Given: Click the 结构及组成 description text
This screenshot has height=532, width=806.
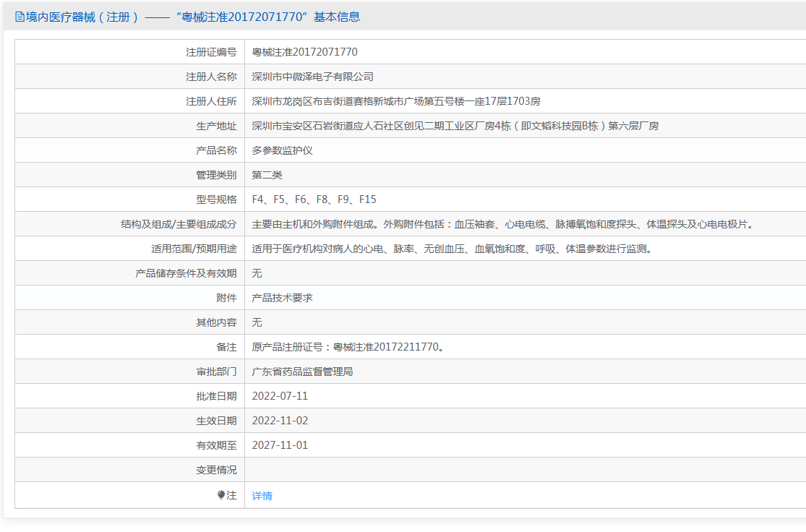Looking at the screenshot, I should click(x=504, y=224).
